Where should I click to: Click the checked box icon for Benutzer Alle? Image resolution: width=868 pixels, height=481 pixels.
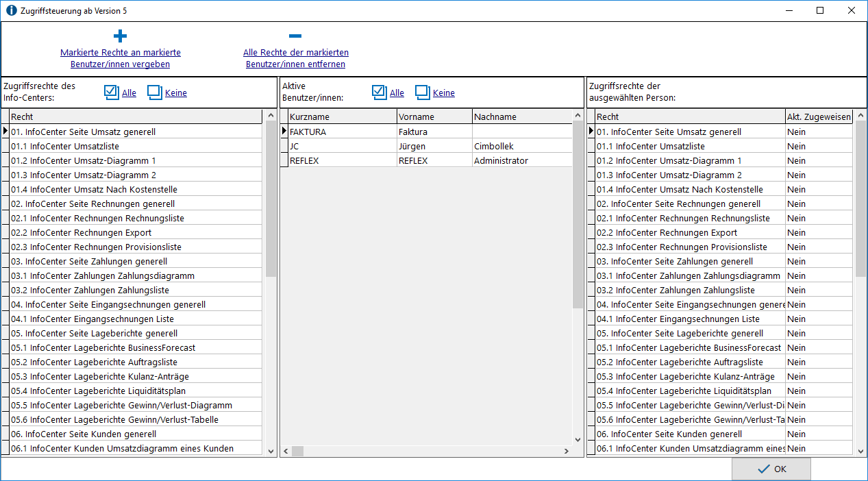pos(380,92)
